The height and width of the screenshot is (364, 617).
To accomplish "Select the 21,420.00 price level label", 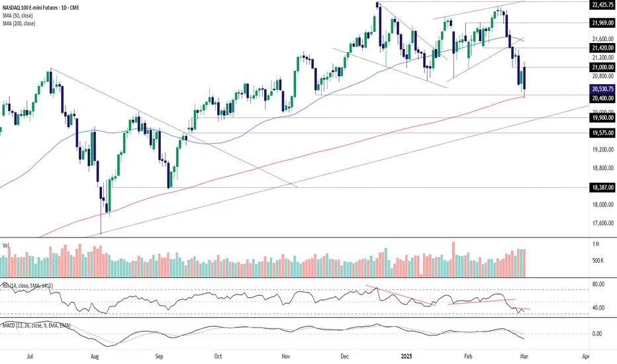I will tap(603, 48).
